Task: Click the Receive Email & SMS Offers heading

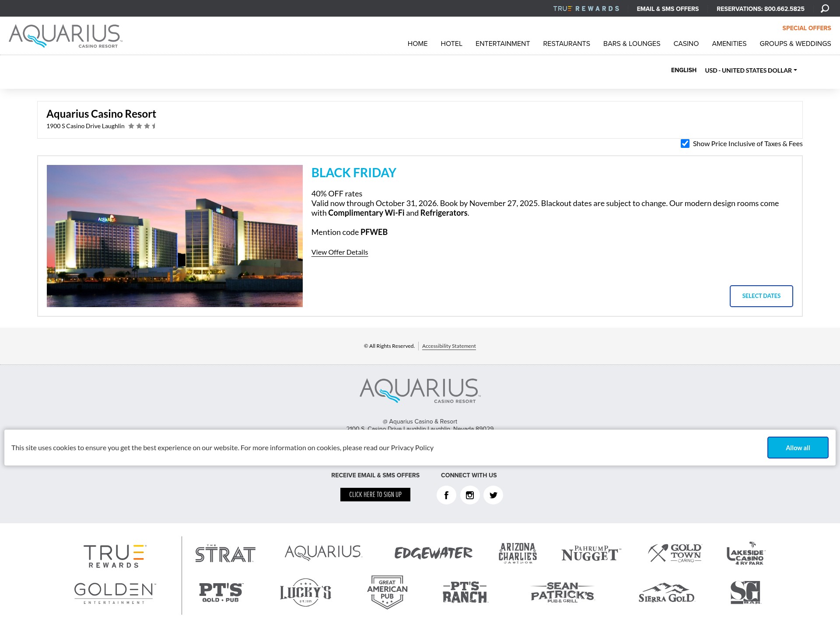Action: point(375,475)
